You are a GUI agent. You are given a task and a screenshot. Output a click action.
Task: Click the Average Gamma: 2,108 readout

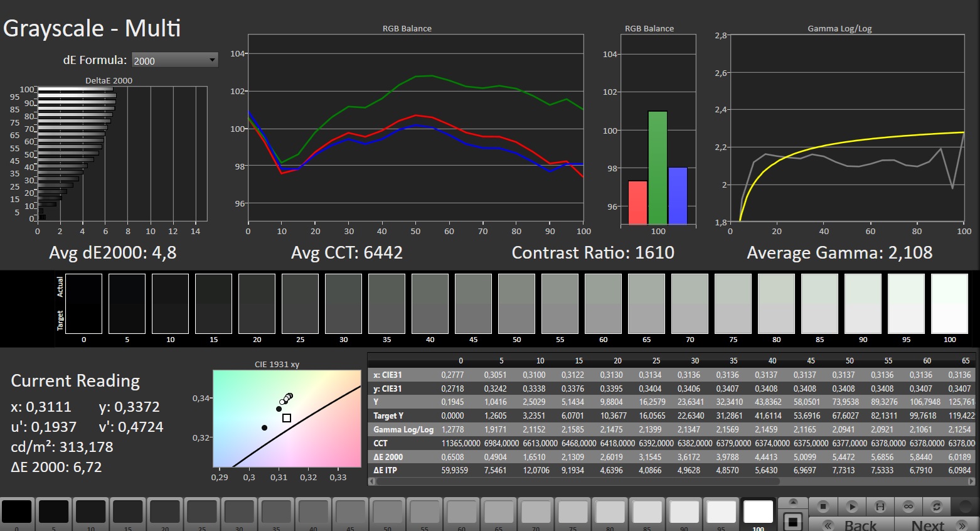tap(839, 252)
